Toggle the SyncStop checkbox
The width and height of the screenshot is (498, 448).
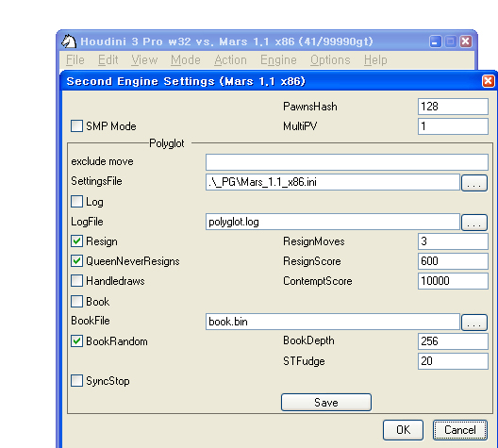76,381
